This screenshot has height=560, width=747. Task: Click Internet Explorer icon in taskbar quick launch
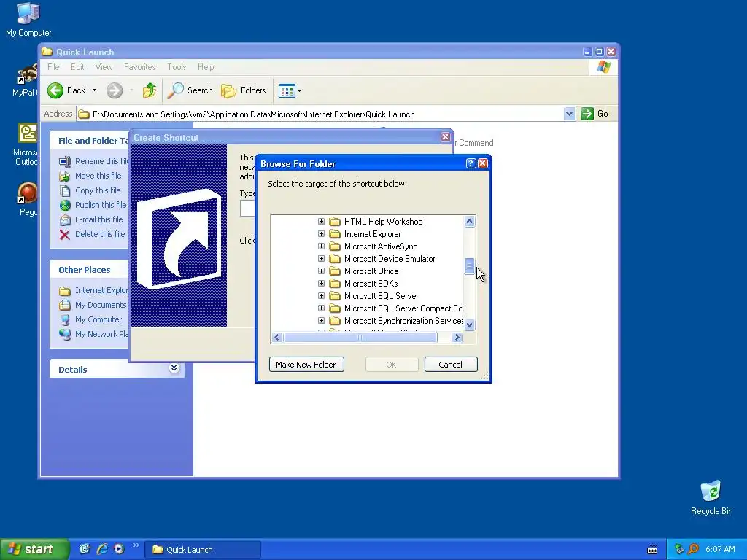pyautogui.click(x=102, y=549)
